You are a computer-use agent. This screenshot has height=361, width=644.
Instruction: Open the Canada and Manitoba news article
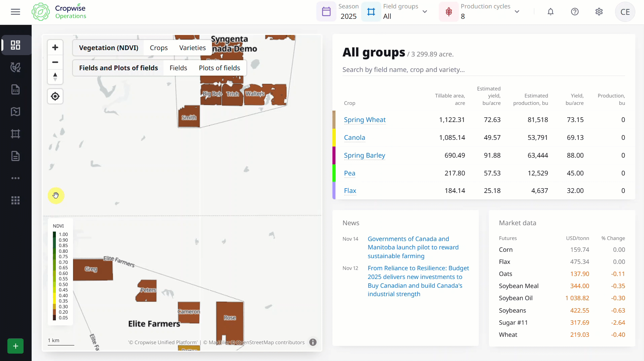413,247
